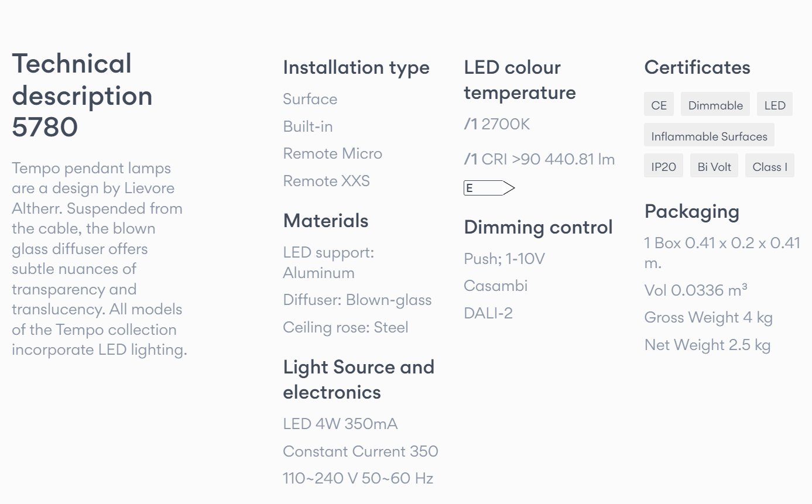Choose Casambi dimming control
This screenshot has height=504, width=812.
[x=496, y=286]
